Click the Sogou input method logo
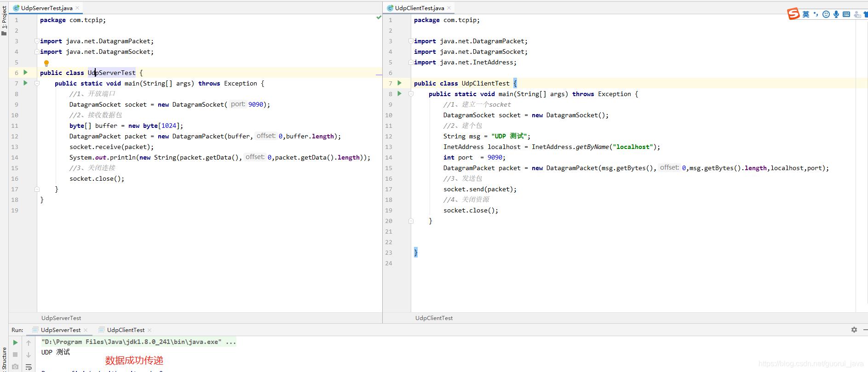 click(793, 14)
